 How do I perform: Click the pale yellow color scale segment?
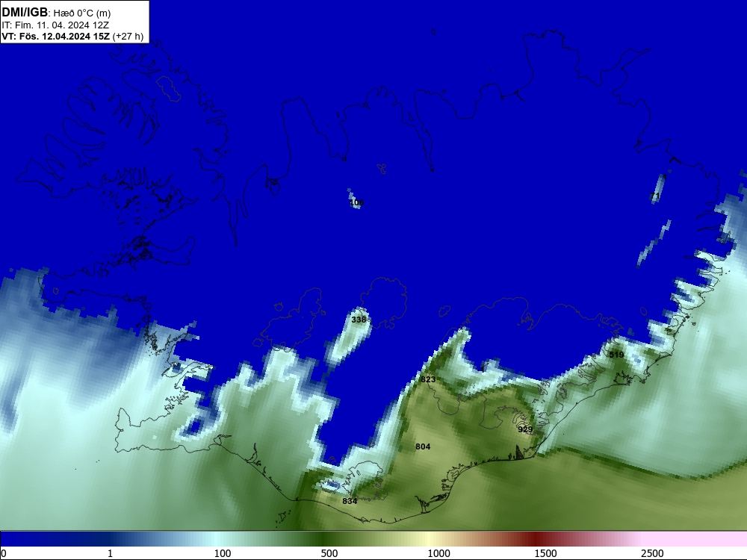[427, 539]
